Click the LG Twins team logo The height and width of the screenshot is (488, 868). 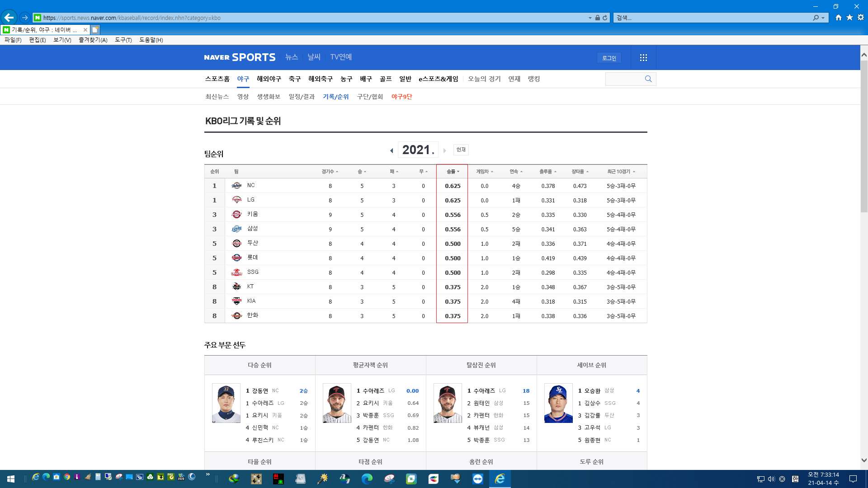pyautogui.click(x=236, y=200)
